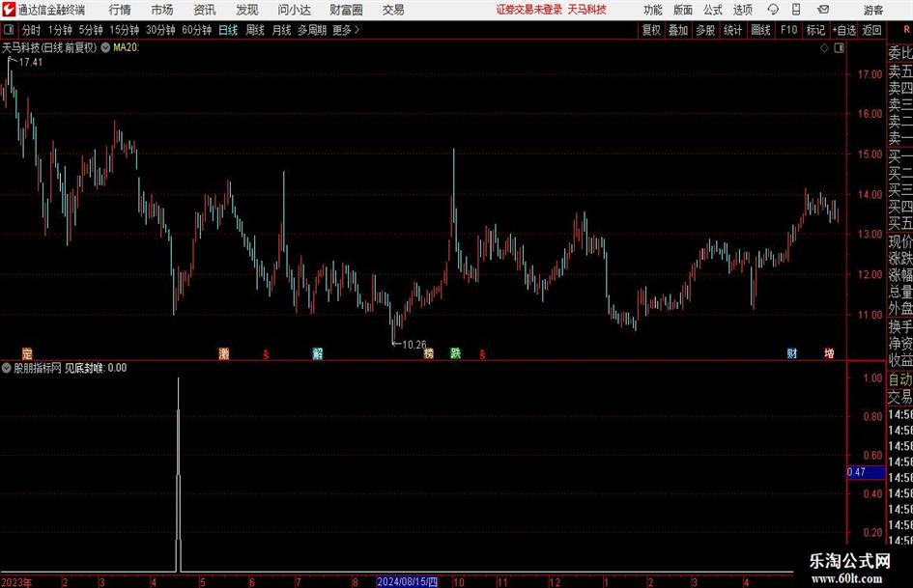Click the 17.41 high price label
The width and height of the screenshot is (913, 588).
(x=31, y=63)
